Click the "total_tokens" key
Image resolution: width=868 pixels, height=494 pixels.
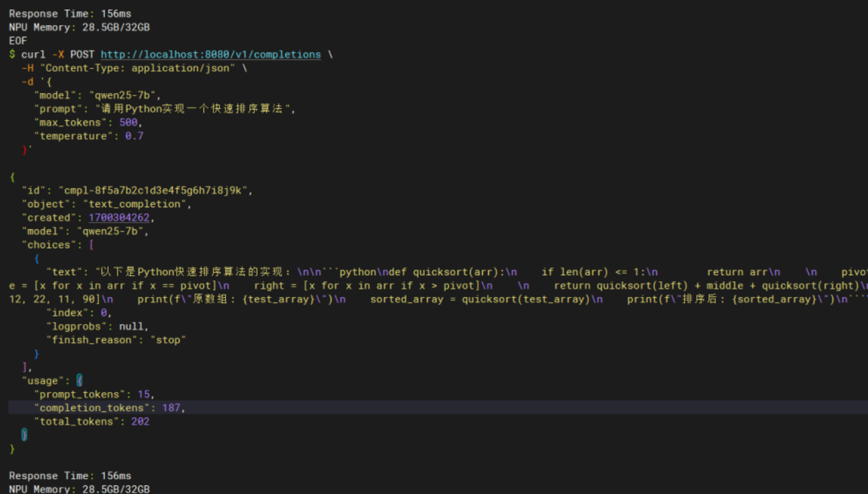click(x=76, y=421)
